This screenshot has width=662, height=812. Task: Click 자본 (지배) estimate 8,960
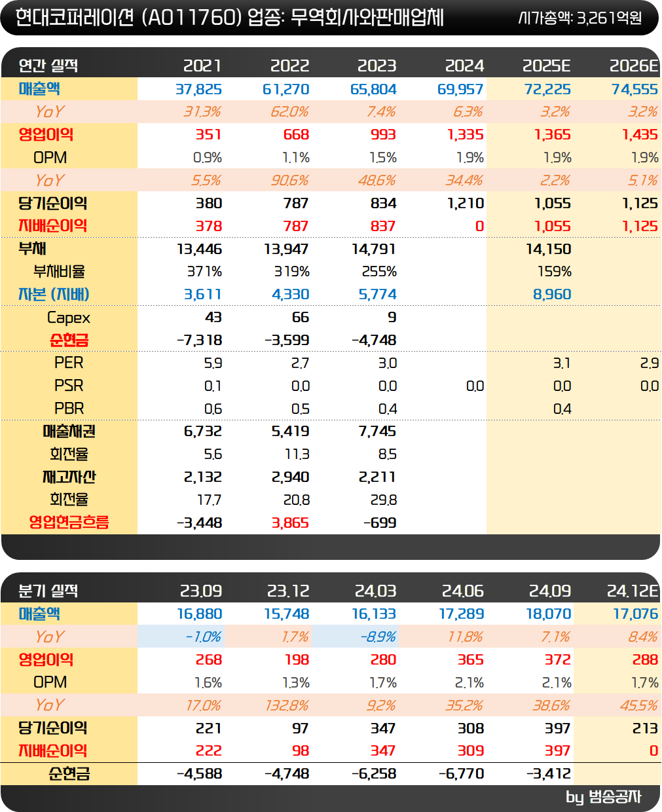(552, 295)
